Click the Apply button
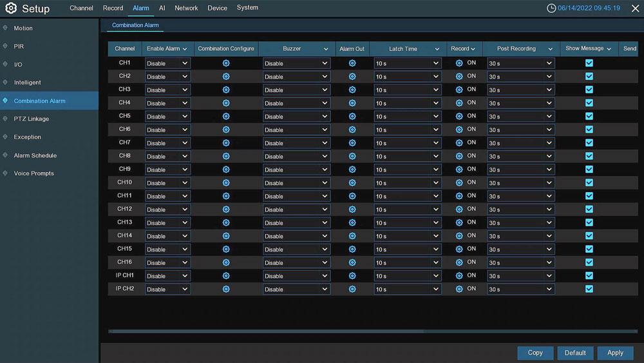The width and height of the screenshot is (644, 363). click(615, 353)
